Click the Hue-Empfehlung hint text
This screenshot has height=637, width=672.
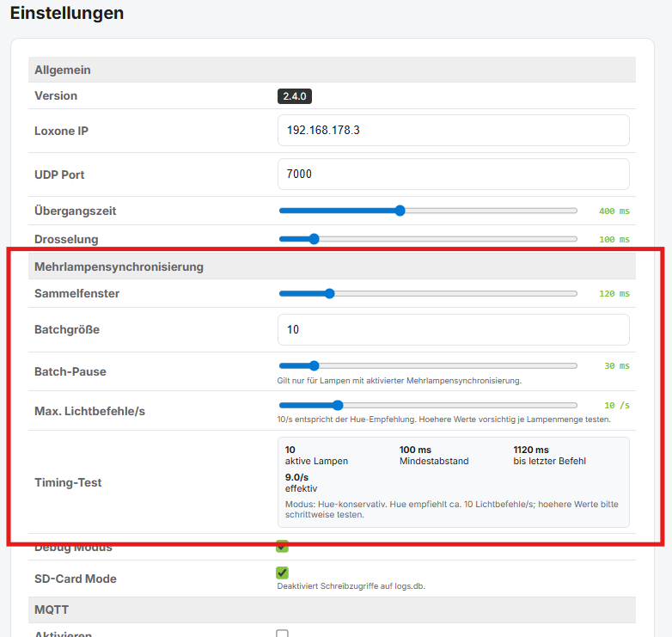click(x=443, y=420)
